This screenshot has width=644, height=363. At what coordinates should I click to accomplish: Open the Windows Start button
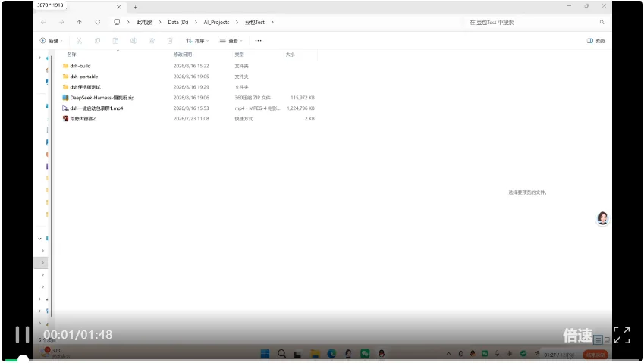(x=265, y=354)
